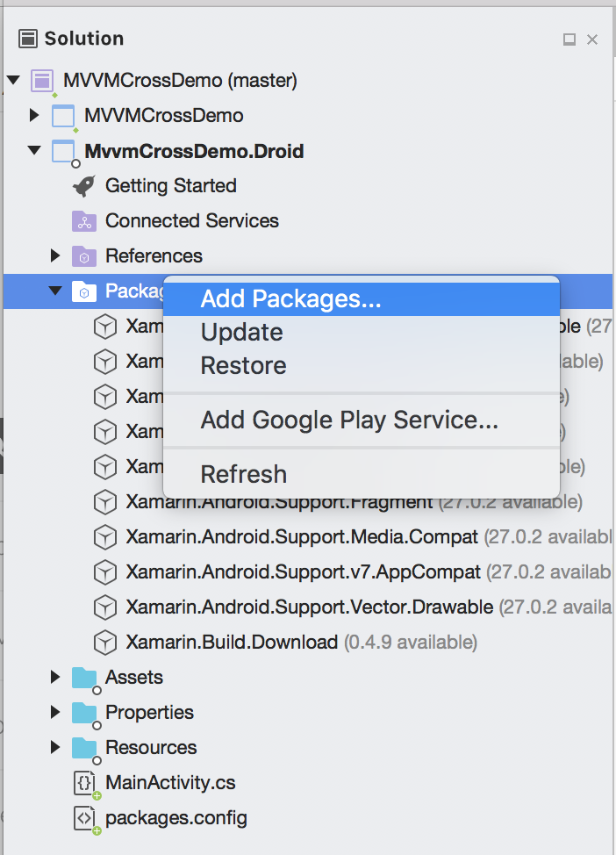Click the MainActivity.cs file icon
Screen dimensions: 616x855
[x=84, y=783]
